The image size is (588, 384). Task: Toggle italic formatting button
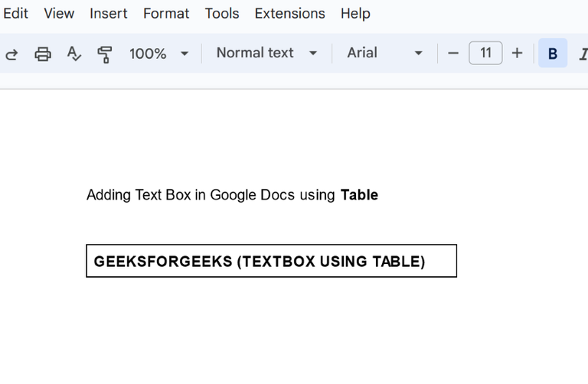[583, 54]
